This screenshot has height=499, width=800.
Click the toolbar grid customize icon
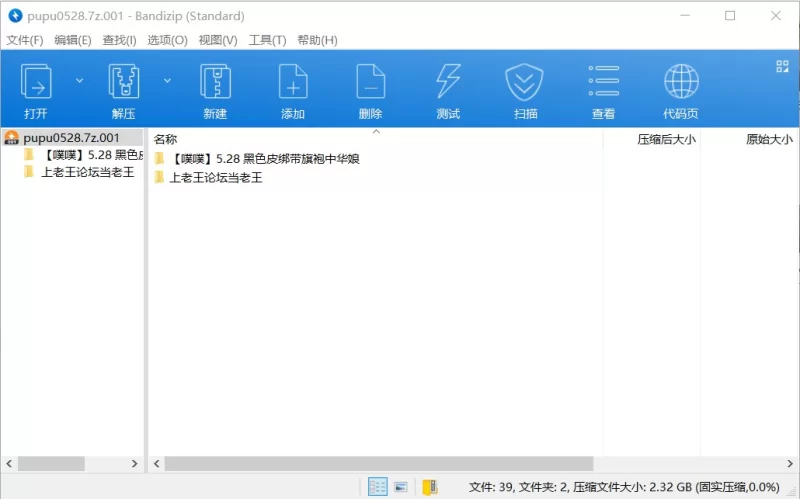[782, 66]
